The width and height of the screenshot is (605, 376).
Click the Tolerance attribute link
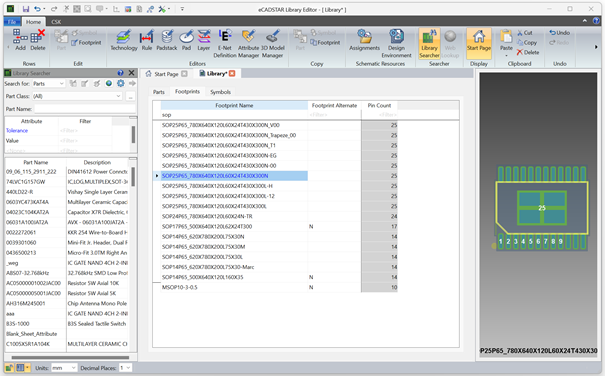(17, 130)
